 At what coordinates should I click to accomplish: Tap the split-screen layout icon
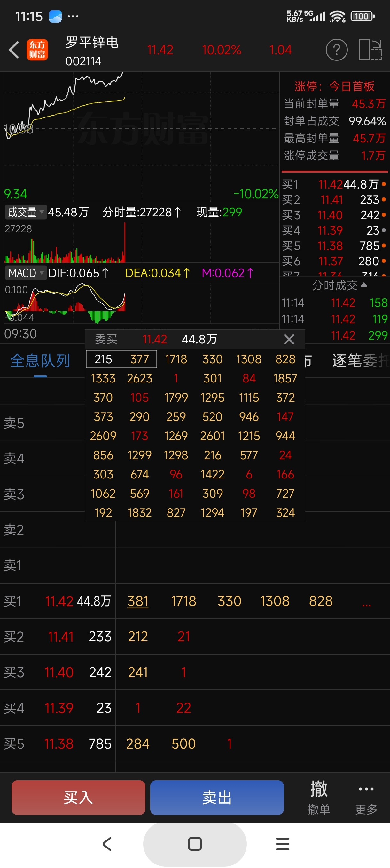370,50
